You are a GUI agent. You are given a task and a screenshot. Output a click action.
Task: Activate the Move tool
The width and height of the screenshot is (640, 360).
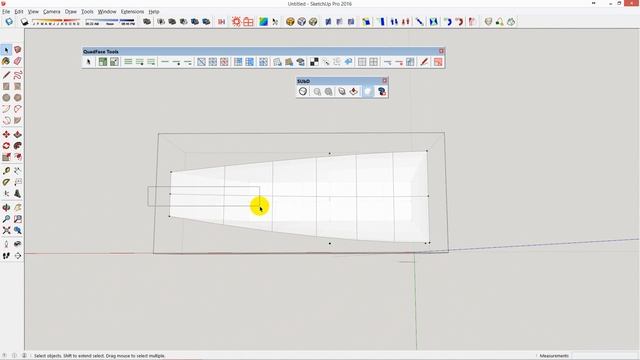[x=6, y=135]
